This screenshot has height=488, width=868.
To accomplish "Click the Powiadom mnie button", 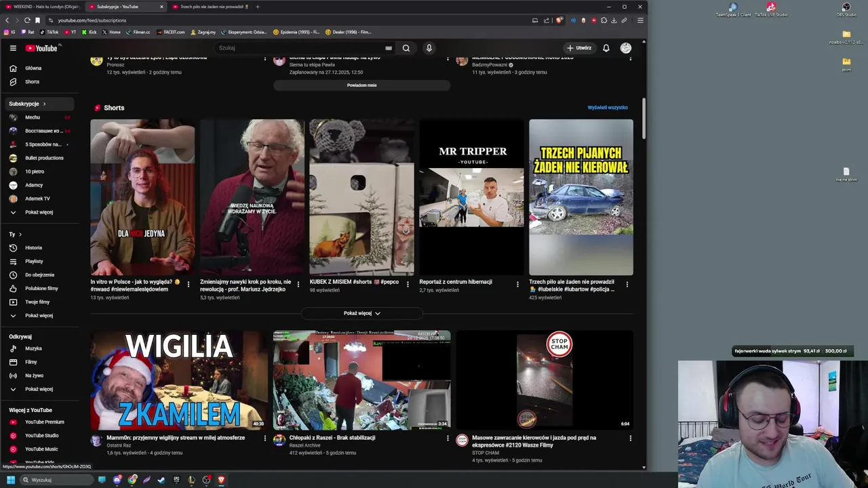I will pyautogui.click(x=361, y=85).
